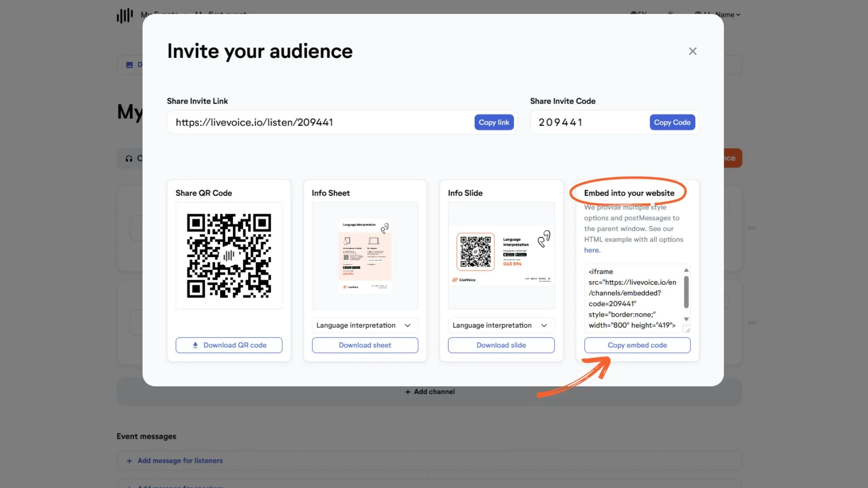Click the QR code image

pos(229,256)
